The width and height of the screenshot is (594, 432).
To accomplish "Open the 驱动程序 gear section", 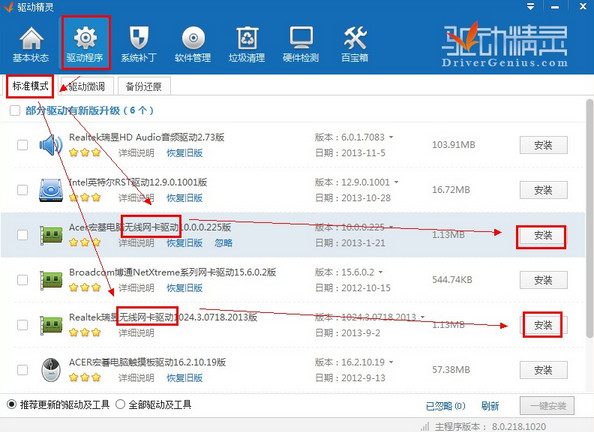I will [85, 45].
